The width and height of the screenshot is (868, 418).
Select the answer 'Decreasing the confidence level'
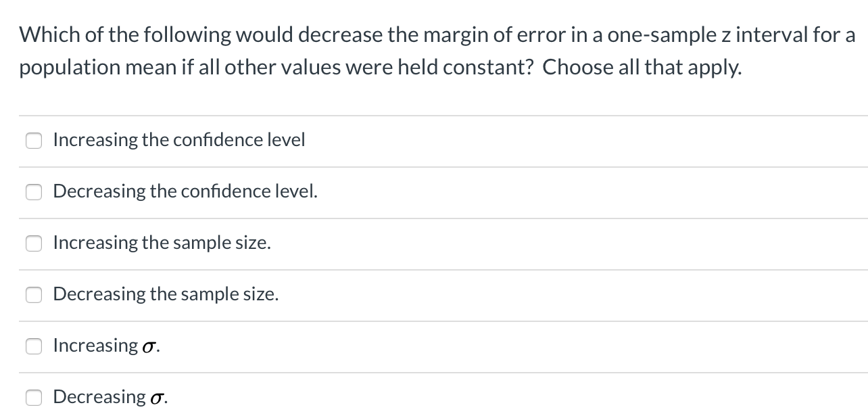[x=185, y=191]
